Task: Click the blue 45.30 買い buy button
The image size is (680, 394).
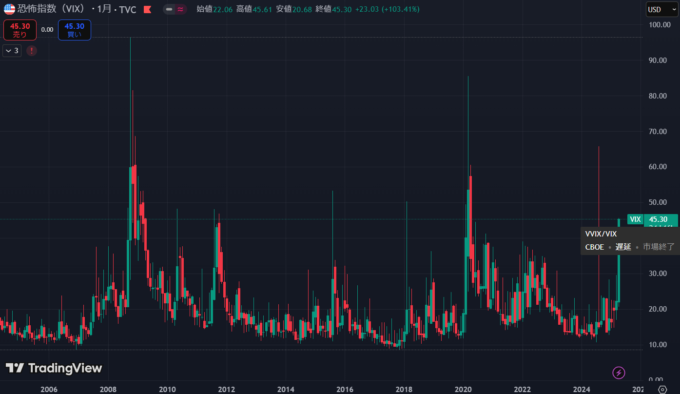Action: [74, 30]
